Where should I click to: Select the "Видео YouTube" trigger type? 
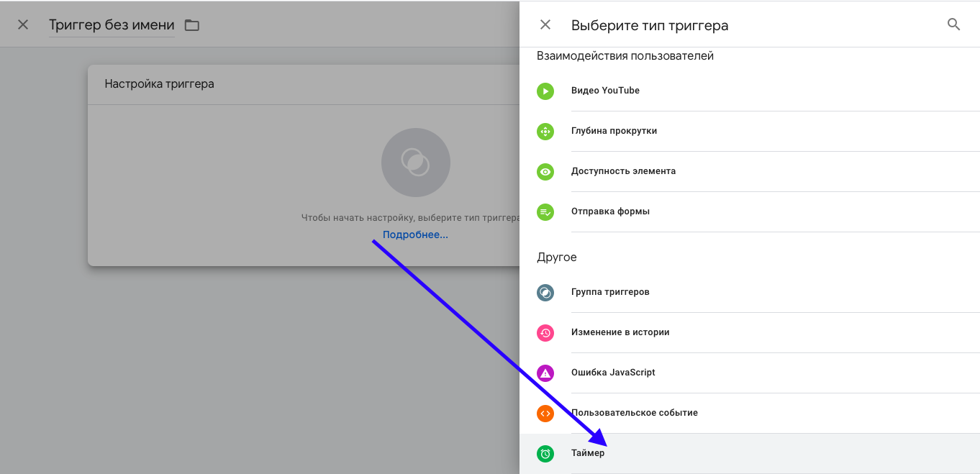click(x=750, y=91)
